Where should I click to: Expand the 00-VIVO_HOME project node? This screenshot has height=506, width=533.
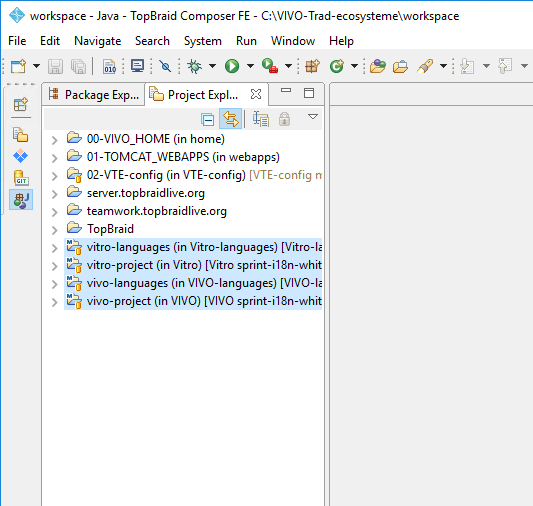[54, 140]
